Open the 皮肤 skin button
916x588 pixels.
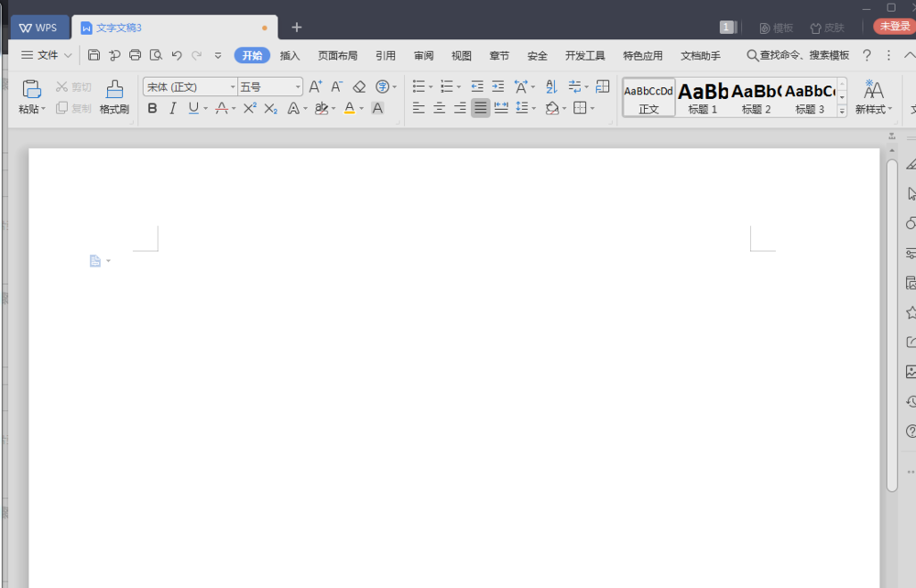tap(827, 27)
